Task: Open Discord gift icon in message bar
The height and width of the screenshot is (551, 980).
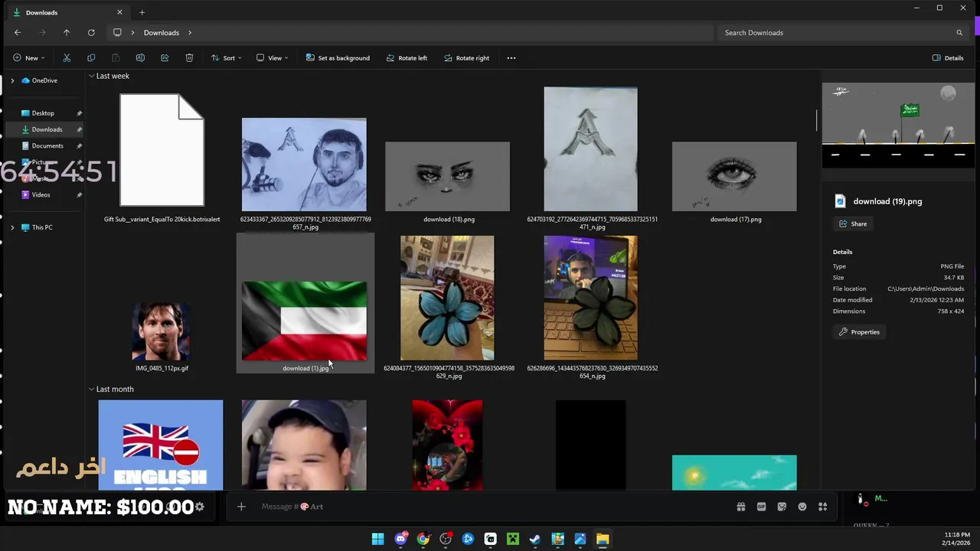Action: click(741, 507)
